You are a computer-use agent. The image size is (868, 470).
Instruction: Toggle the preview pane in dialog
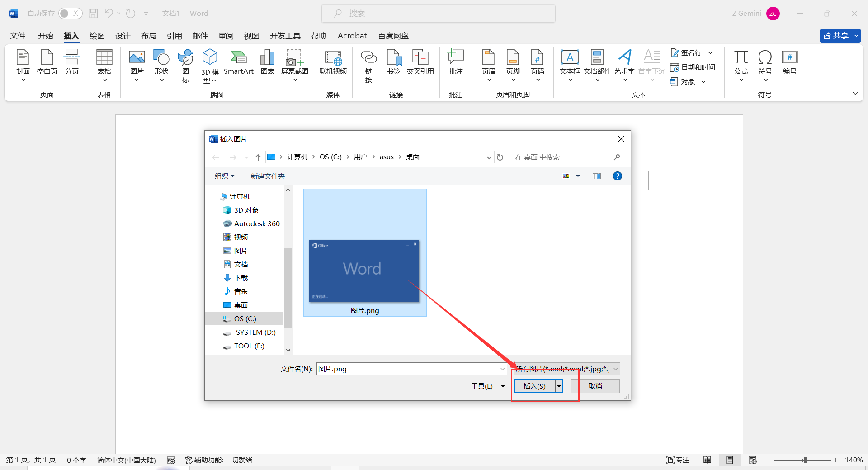tap(597, 176)
